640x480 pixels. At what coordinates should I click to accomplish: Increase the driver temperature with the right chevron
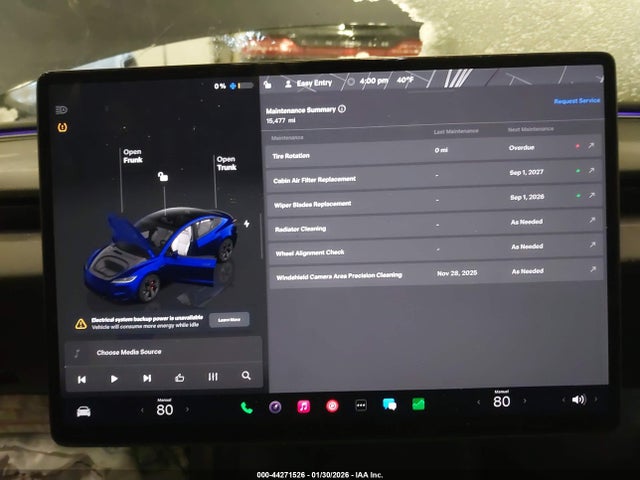[x=187, y=409]
